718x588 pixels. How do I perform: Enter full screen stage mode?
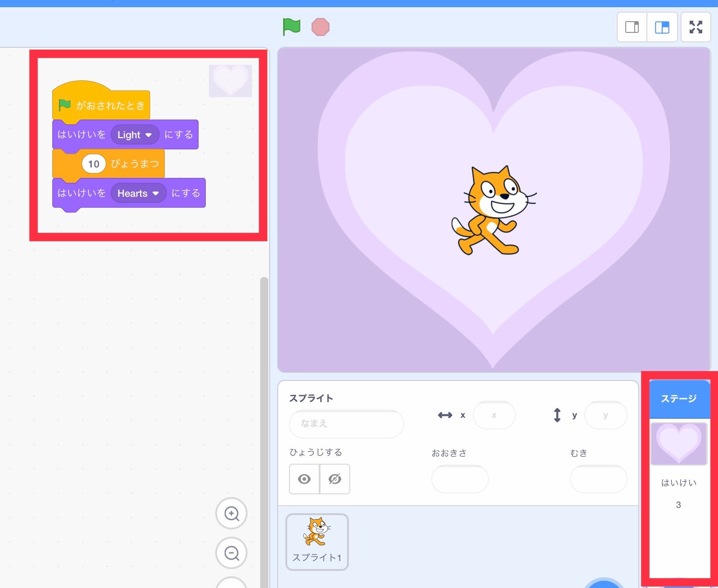point(696,27)
